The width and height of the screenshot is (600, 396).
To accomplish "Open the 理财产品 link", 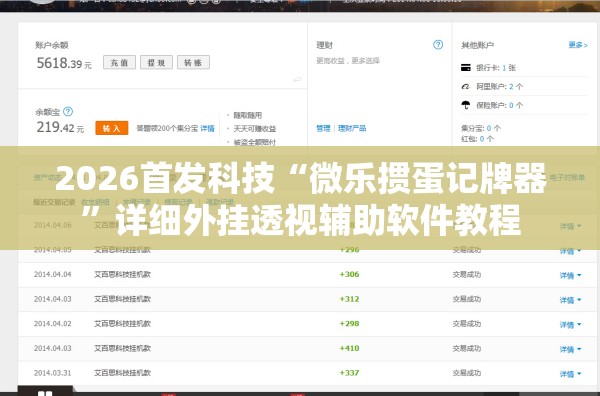I will coord(352,128).
